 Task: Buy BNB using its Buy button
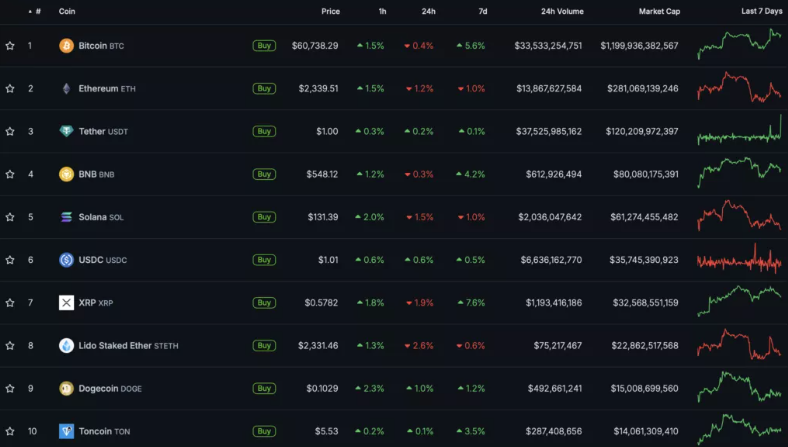(264, 174)
